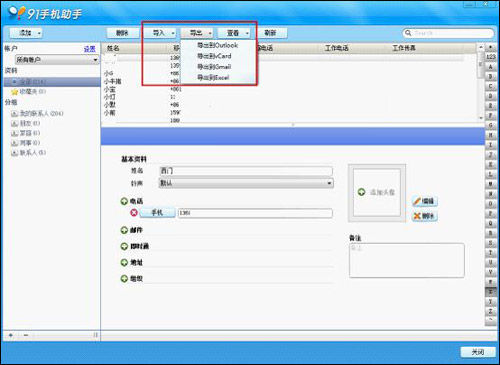Focus the phone number field starting 1385
The image size is (500, 365).
[255, 213]
